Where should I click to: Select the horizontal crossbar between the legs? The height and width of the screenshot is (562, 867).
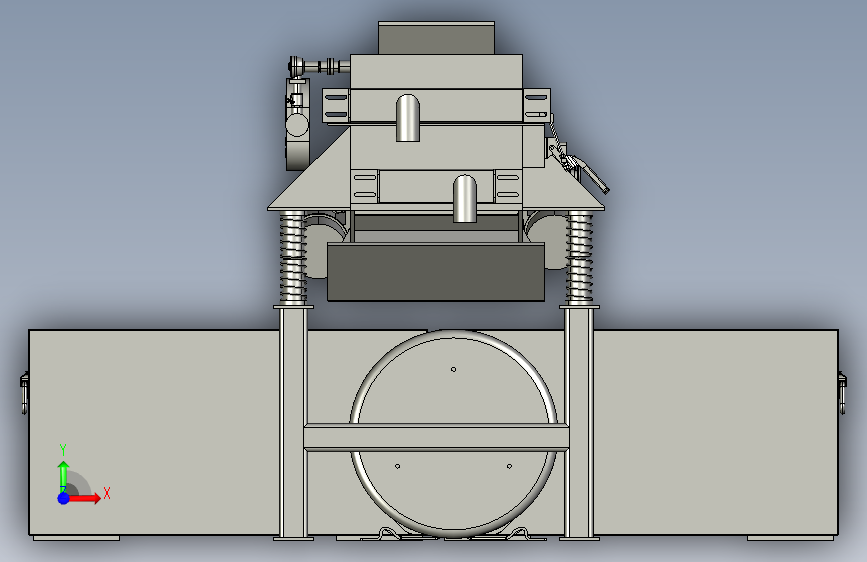click(436, 438)
